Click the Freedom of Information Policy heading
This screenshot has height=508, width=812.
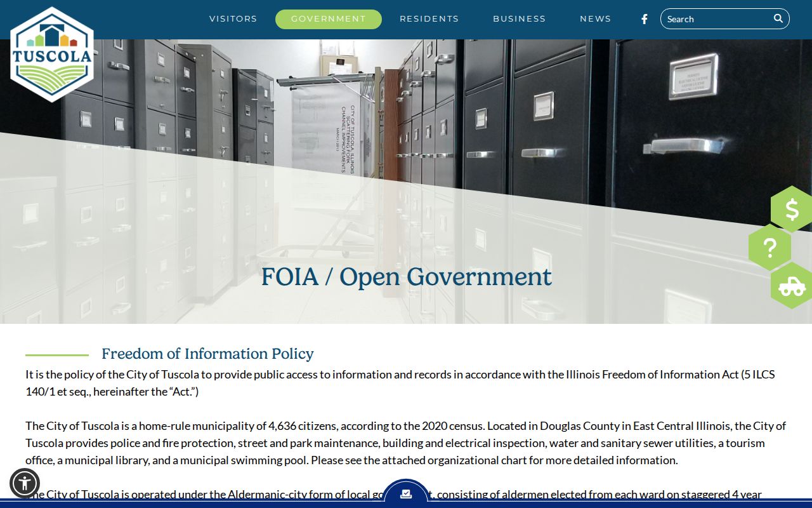pos(207,354)
